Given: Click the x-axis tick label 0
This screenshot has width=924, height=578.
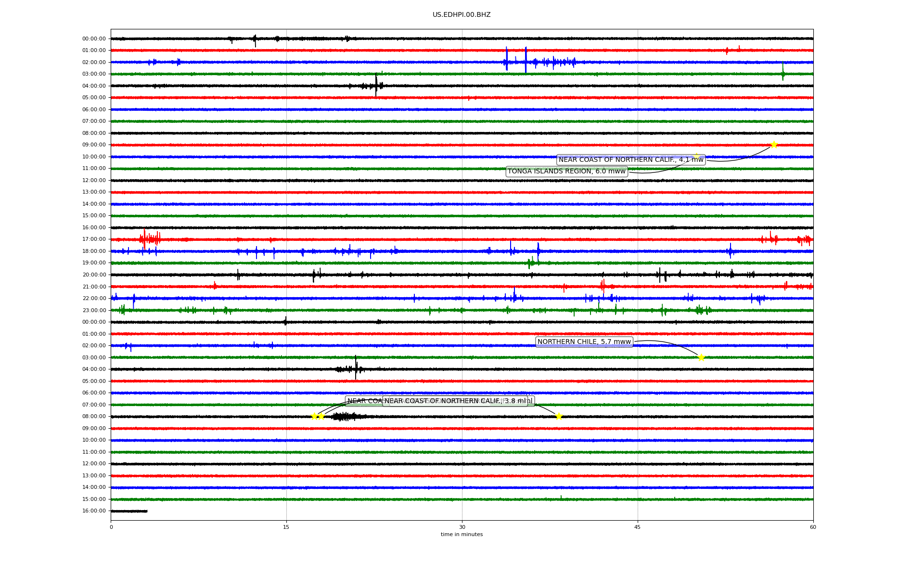Looking at the screenshot, I should coord(111,527).
